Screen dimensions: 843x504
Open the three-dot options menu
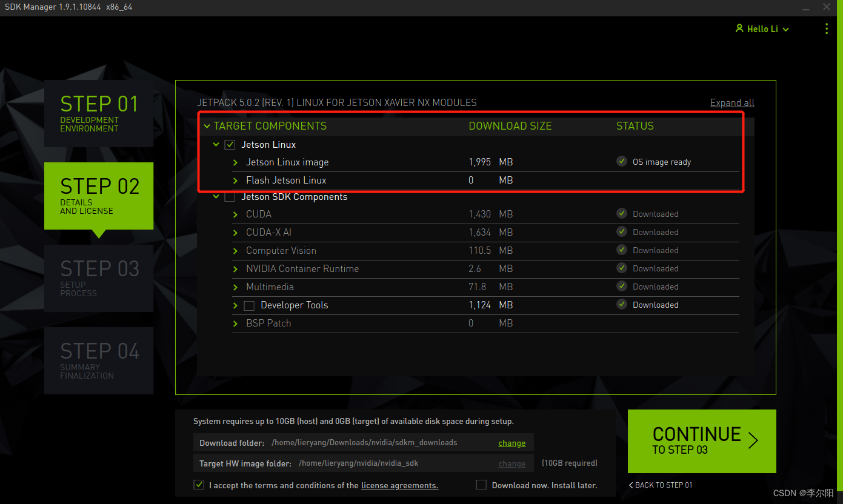click(827, 28)
